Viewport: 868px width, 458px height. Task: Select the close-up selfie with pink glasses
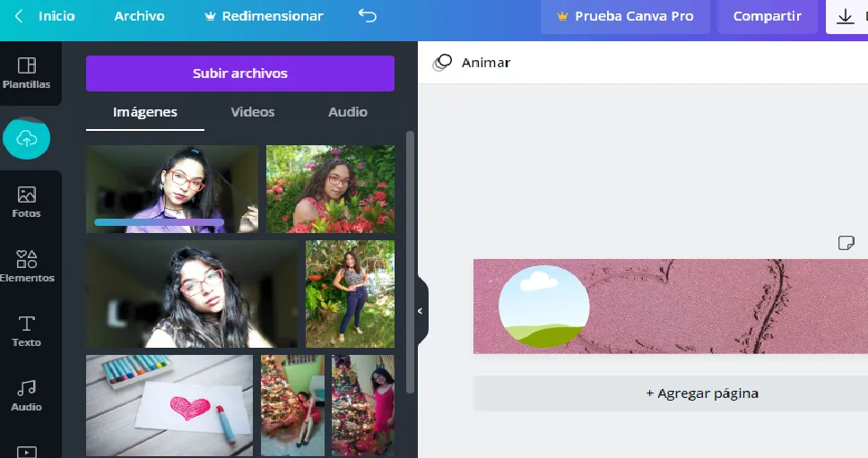pos(192,294)
